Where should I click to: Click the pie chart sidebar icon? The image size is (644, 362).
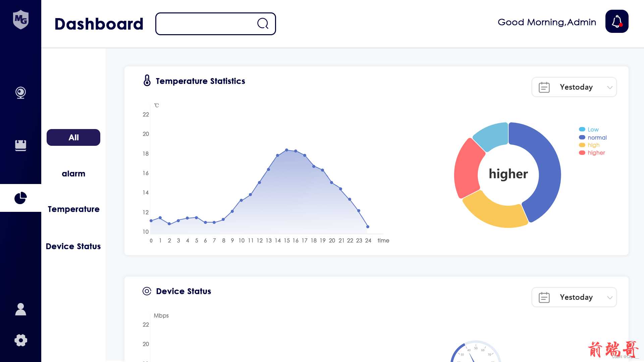click(x=21, y=197)
